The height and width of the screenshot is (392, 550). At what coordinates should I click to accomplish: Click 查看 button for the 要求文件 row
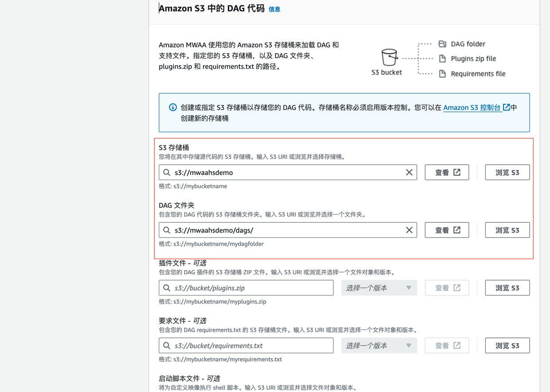click(x=447, y=345)
